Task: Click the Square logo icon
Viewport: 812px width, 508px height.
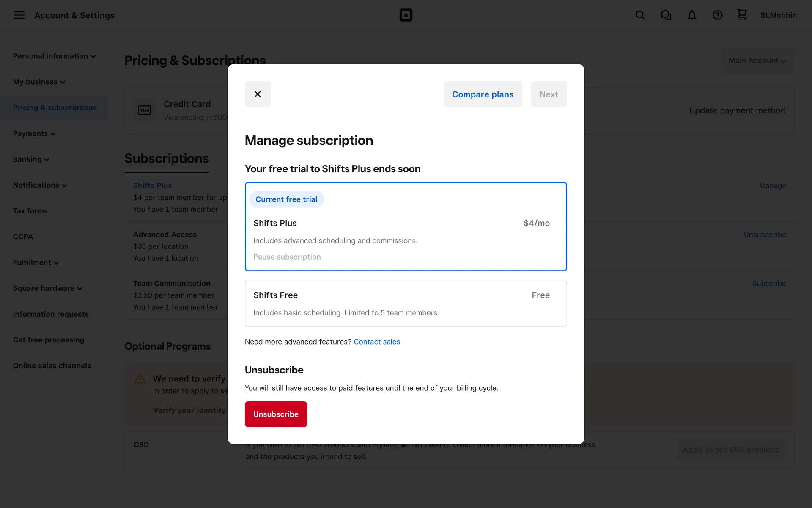Action: pyautogui.click(x=406, y=15)
